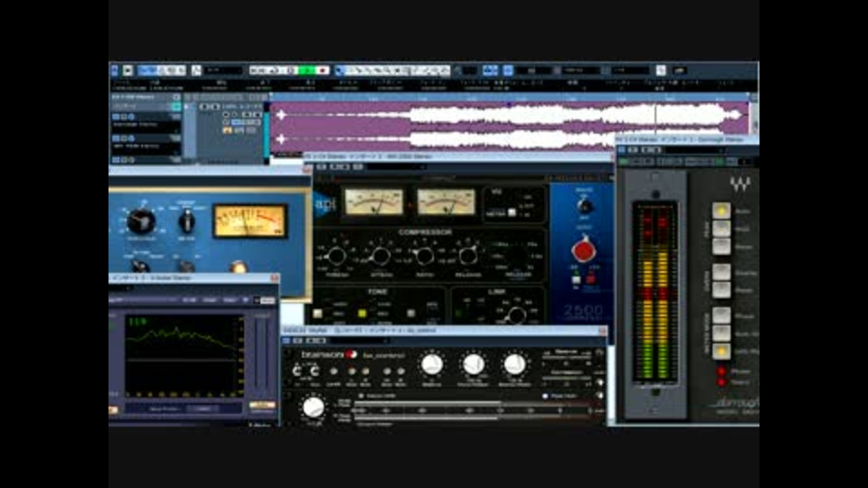Click the orange button at X-Noise bottom right
This screenshot has width=868, height=488.
262,406
